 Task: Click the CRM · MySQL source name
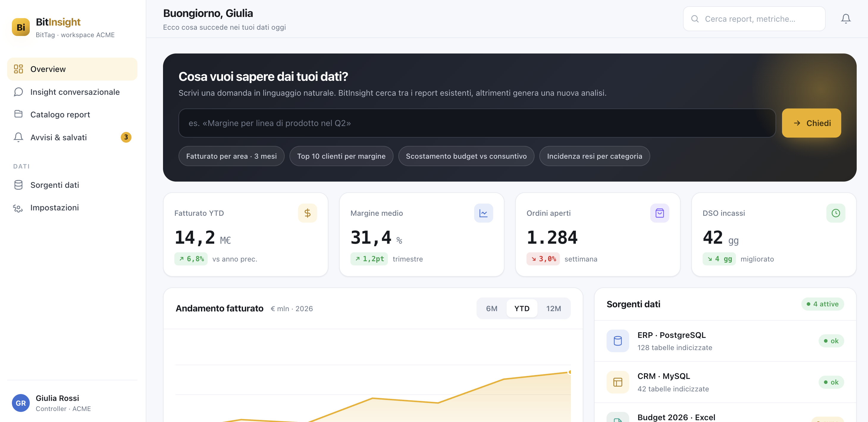[663, 376]
